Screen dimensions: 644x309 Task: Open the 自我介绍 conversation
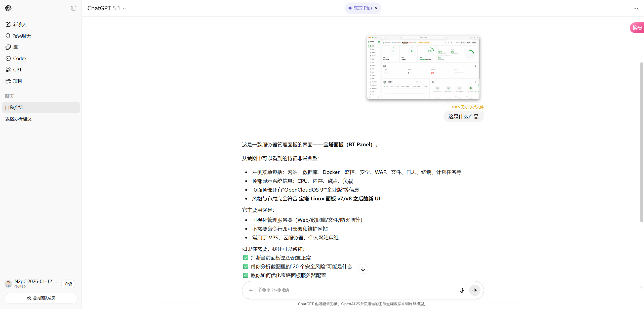click(14, 107)
